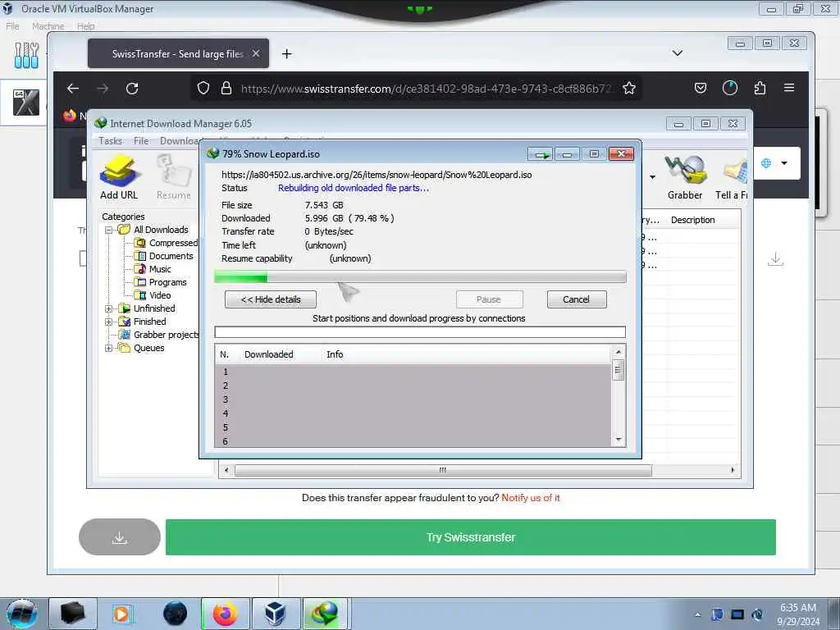Click the Resume icon in IDM toolbar

pyautogui.click(x=174, y=177)
